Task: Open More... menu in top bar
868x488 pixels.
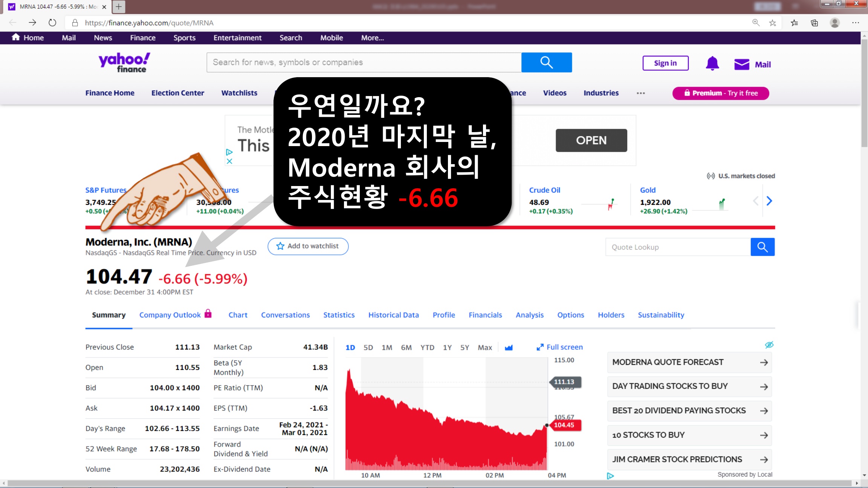Action: pyautogui.click(x=372, y=38)
